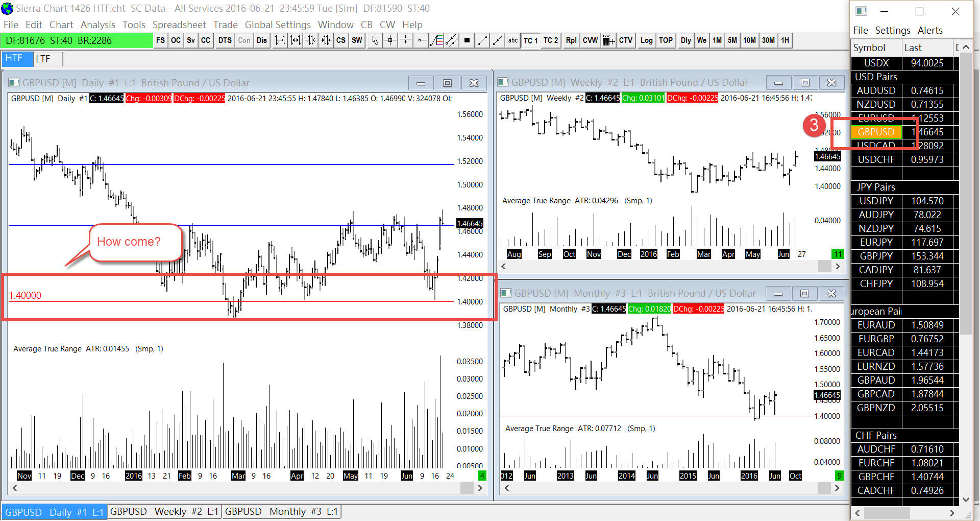Select the pointer tool in the toolbar

[x=375, y=40]
